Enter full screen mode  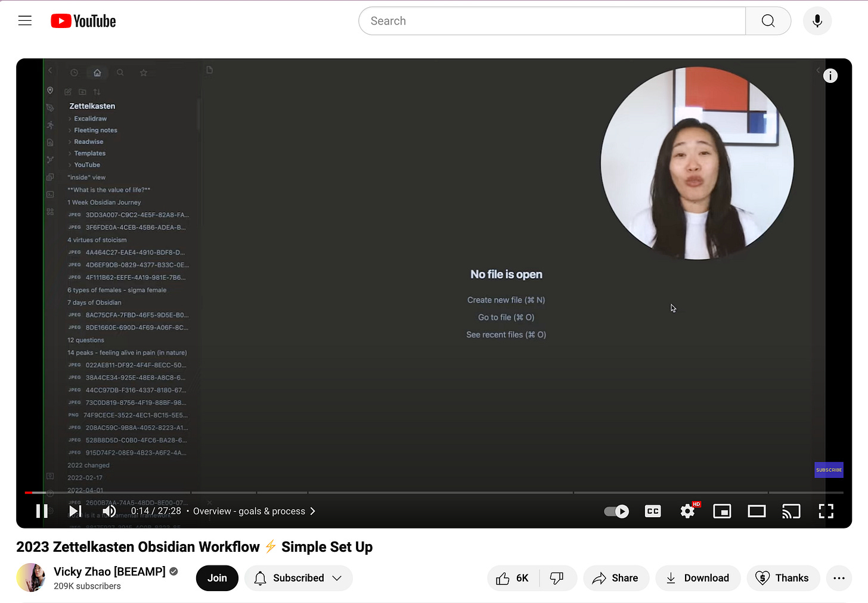pos(826,511)
